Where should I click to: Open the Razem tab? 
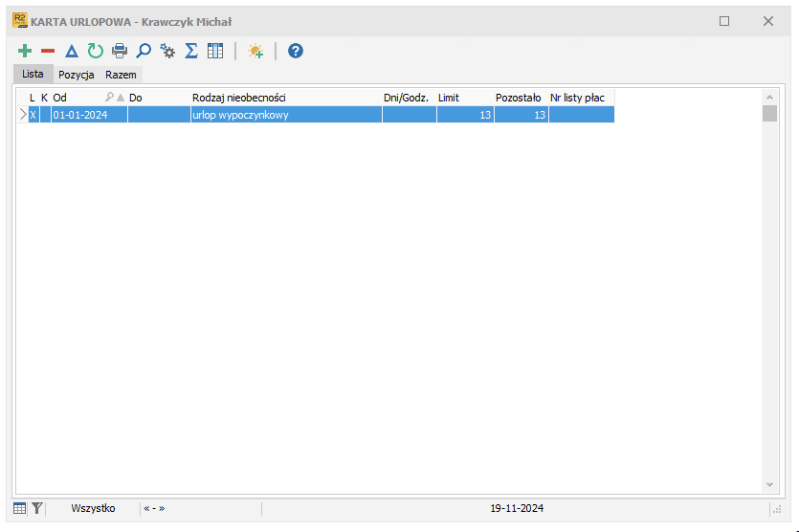pyautogui.click(x=121, y=75)
